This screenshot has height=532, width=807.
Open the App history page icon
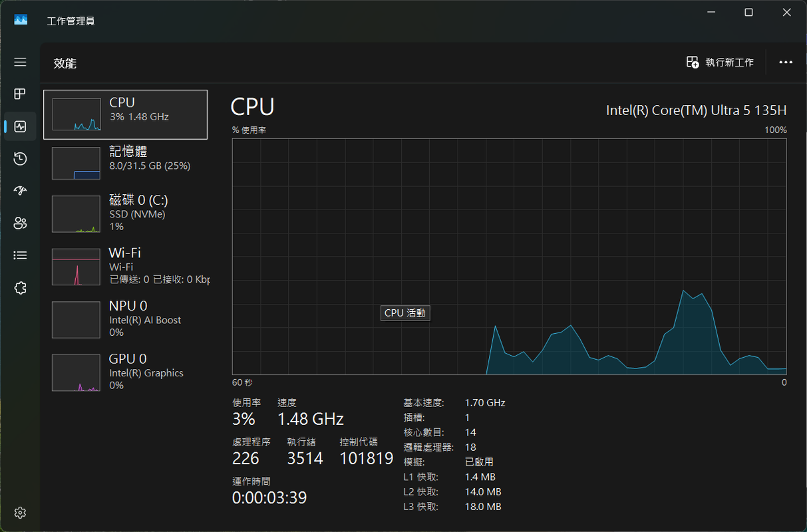pyautogui.click(x=20, y=158)
